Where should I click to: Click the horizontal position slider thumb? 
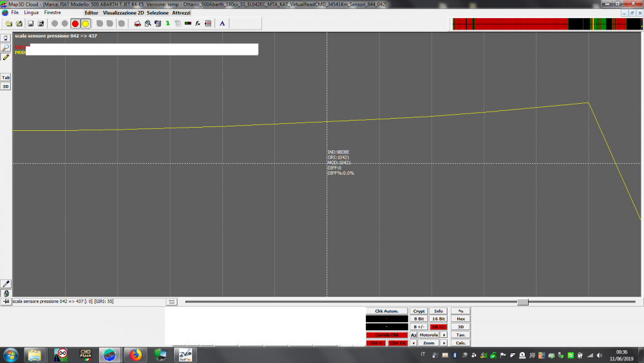(x=523, y=302)
